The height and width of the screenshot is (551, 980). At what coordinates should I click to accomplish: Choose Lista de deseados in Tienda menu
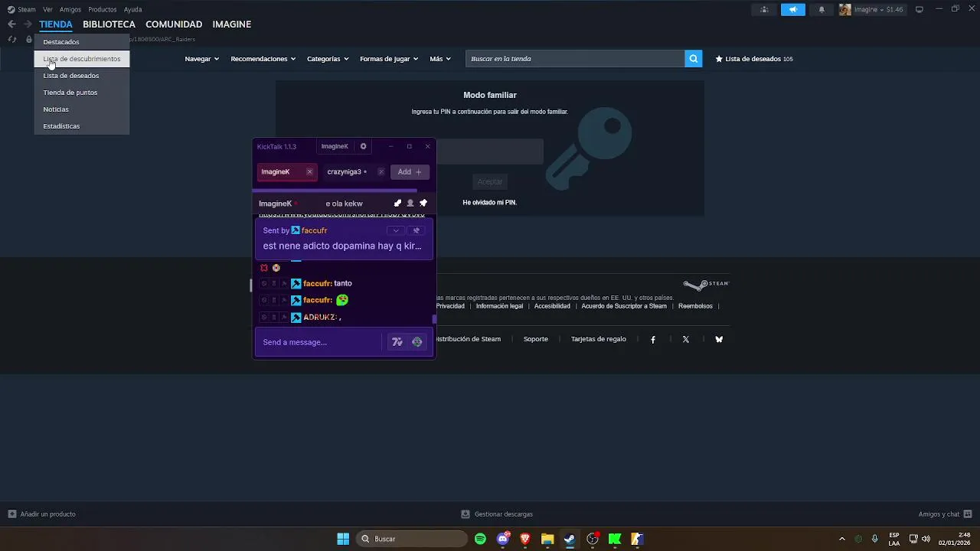click(82, 76)
